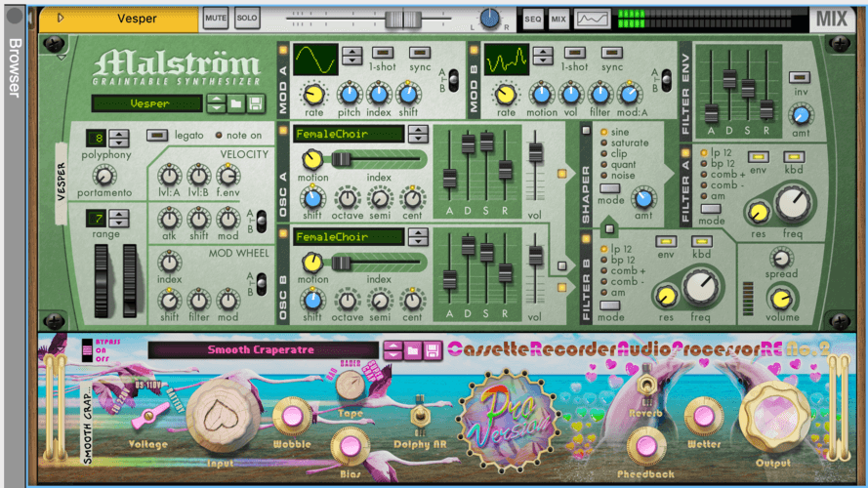Toggle Mod B sync button

[611, 53]
